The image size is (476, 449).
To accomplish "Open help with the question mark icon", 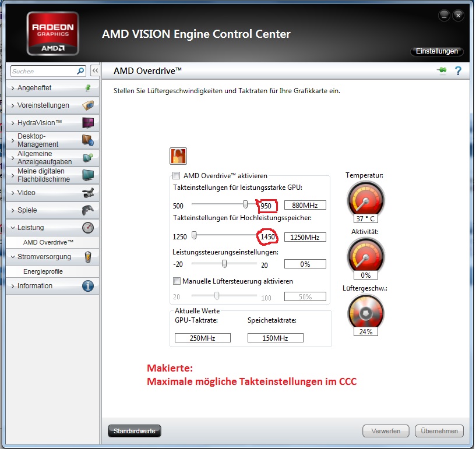I will (x=458, y=70).
